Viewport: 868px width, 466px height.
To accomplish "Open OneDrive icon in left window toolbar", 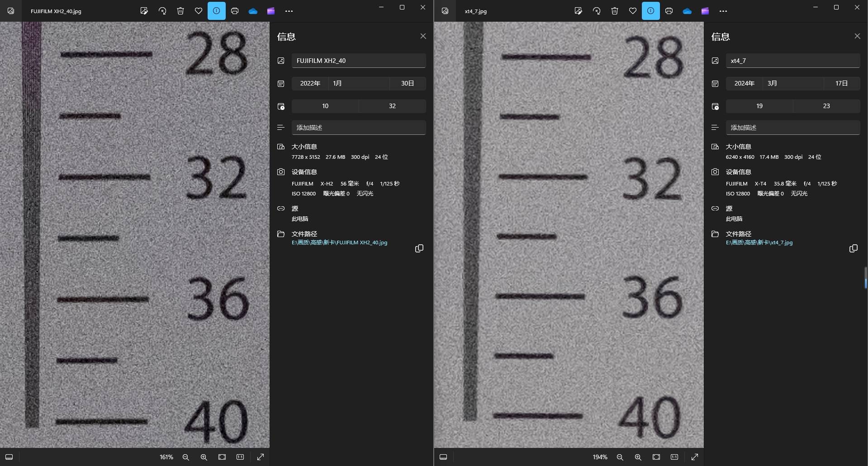I will point(253,11).
